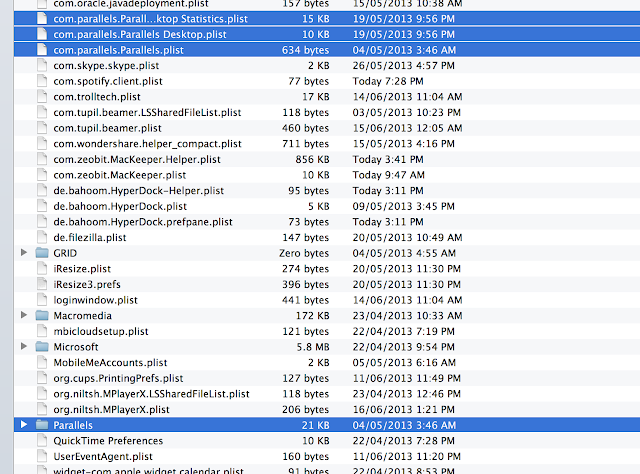Click the com.parallels.Parallels Desktop.plist file icon
This screenshot has width=640, height=474.
[42, 34]
